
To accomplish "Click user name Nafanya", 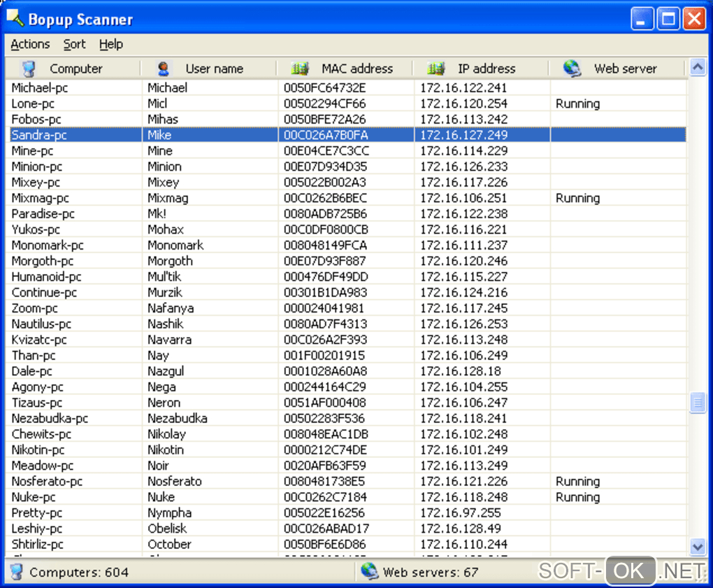I will pos(171,308).
